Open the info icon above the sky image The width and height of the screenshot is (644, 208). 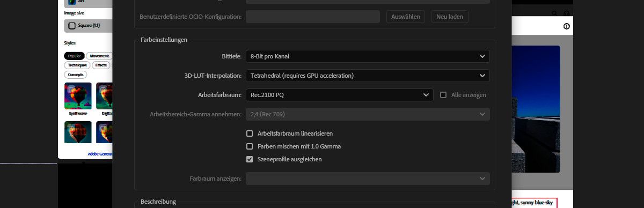567,27
